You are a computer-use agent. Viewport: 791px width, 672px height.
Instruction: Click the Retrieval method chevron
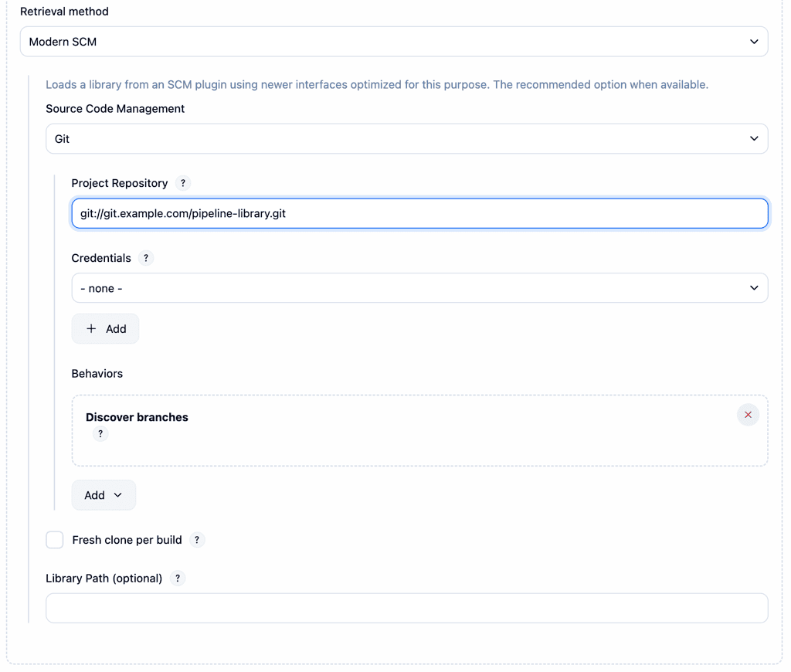click(x=754, y=41)
